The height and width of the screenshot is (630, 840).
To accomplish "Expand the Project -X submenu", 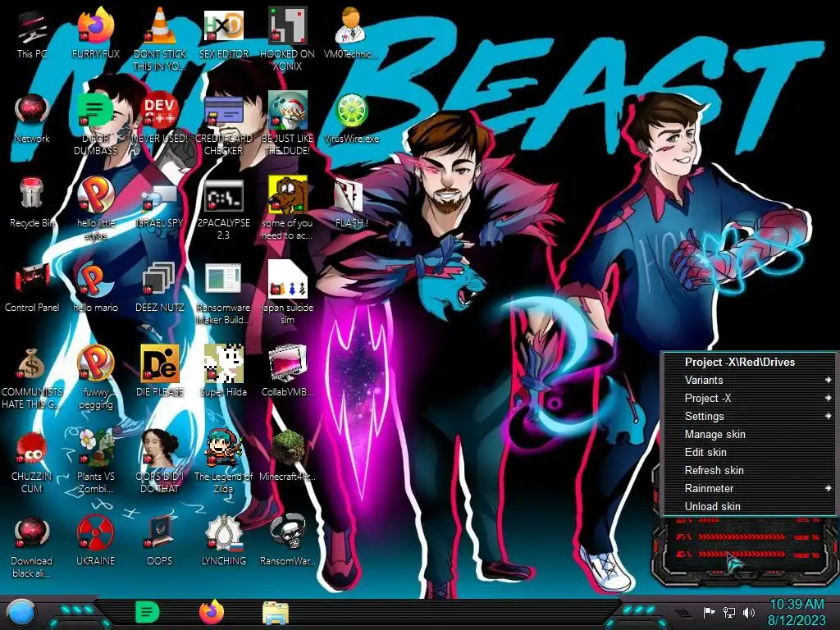I will click(750, 398).
